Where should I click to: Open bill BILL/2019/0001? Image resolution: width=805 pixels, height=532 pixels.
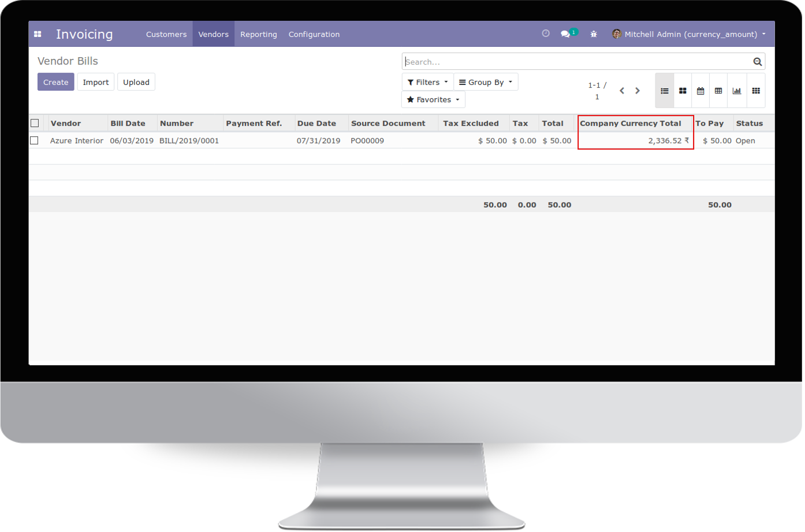pyautogui.click(x=190, y=141)
